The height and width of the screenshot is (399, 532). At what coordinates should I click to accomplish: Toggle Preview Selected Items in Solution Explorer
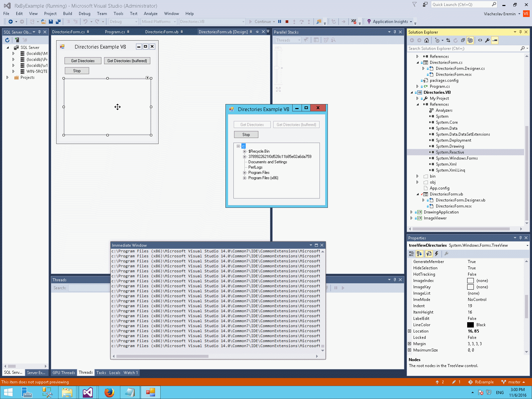(x=495, y=40)
